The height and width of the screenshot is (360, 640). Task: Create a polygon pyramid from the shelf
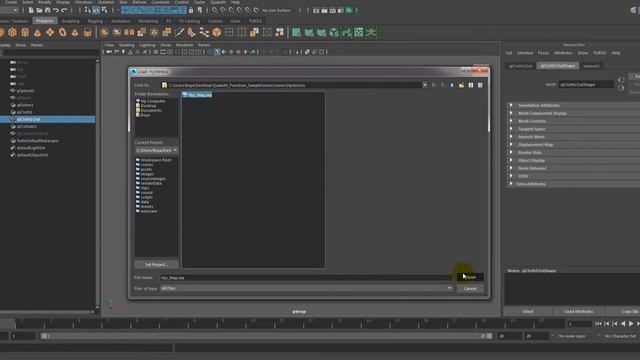pyautogui.click(x=75, y=32)
